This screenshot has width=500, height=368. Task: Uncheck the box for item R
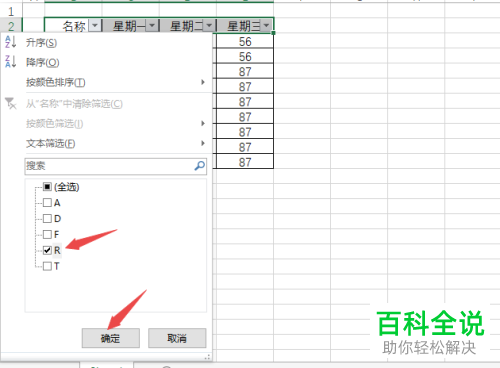(x=47, y=250)
